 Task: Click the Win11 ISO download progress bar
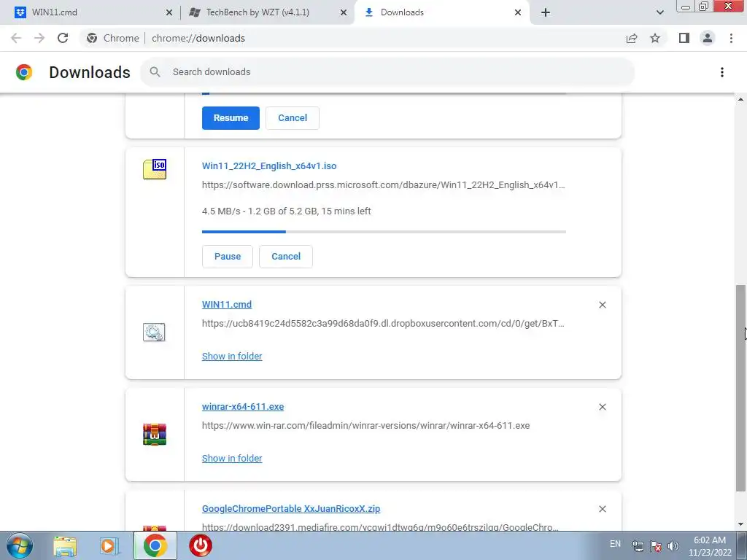point(384,232)
